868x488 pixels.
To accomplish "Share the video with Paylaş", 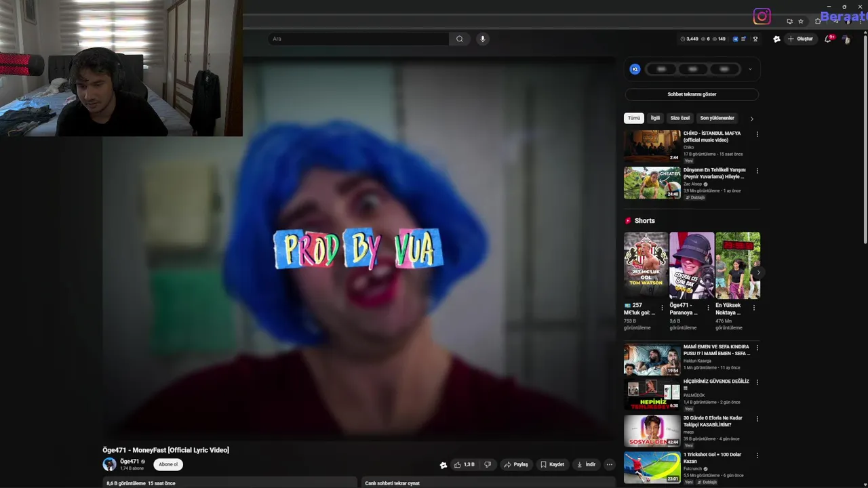I will tap(516, 464).
